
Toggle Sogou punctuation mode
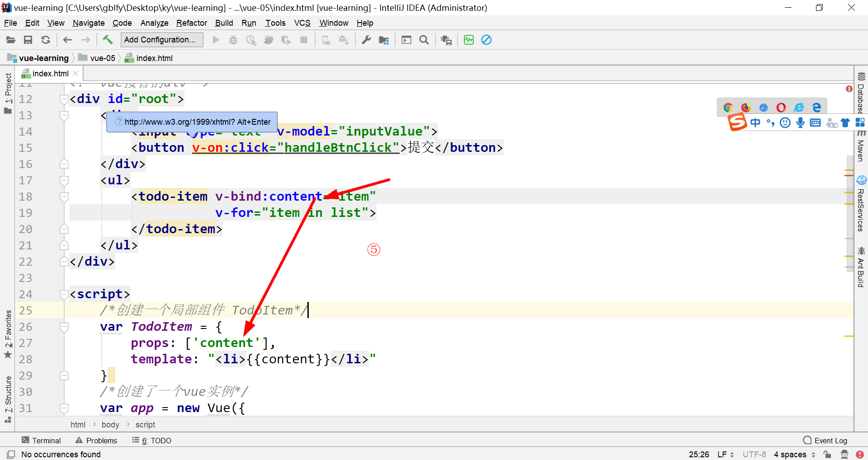click(x=770, y=122)
